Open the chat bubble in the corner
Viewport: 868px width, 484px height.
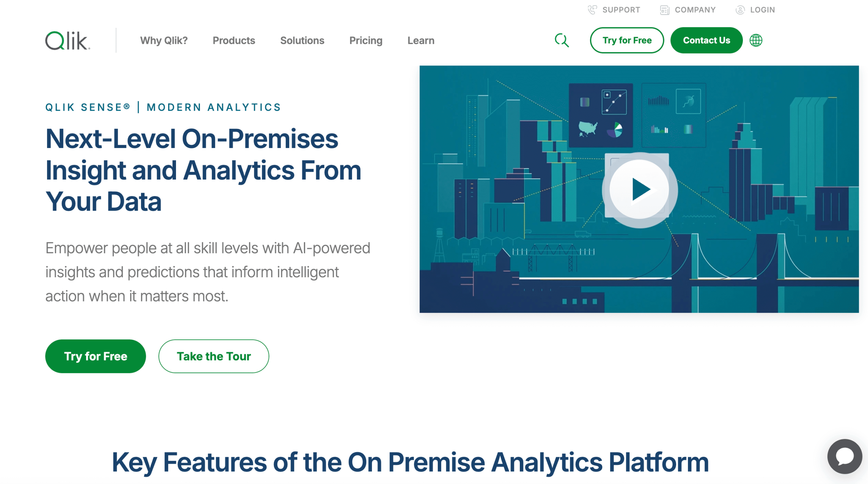[x=844, y=457]
